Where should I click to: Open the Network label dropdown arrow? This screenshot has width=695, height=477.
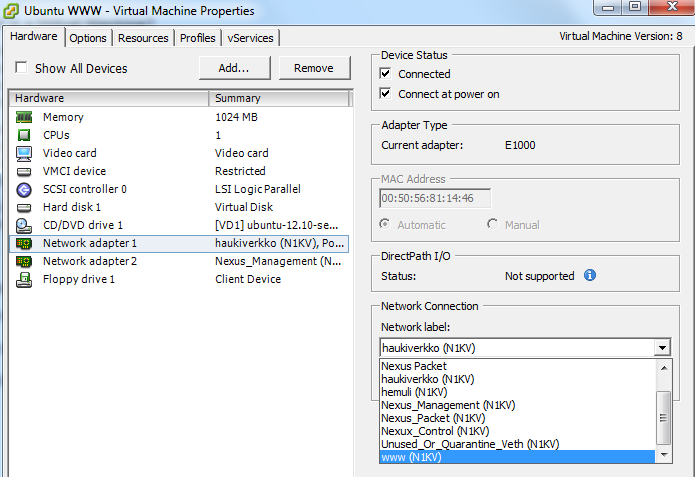[662, 348]
